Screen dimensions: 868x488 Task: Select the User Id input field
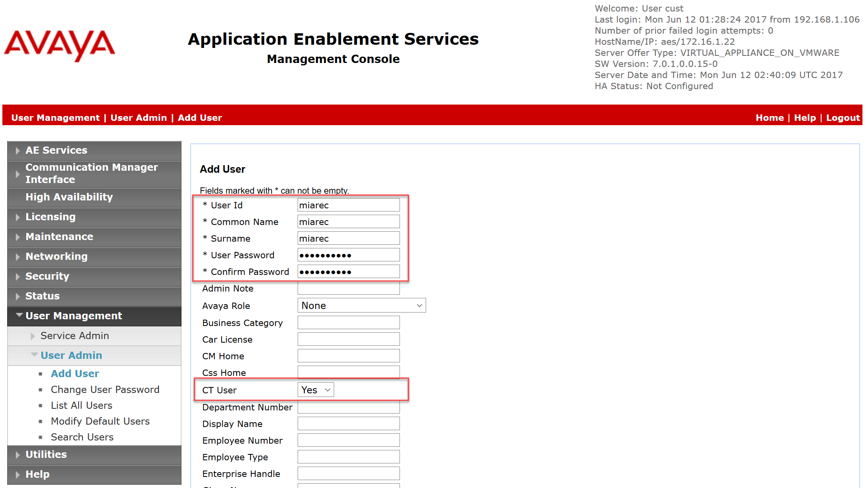tap(349, 204)
